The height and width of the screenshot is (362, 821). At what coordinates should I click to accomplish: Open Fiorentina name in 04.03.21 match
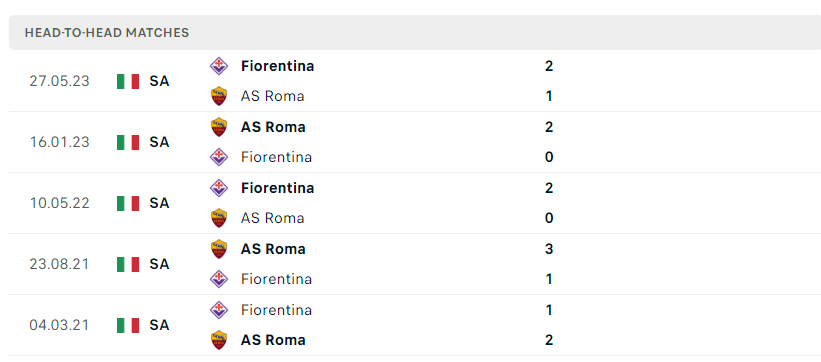click(276, 310)
